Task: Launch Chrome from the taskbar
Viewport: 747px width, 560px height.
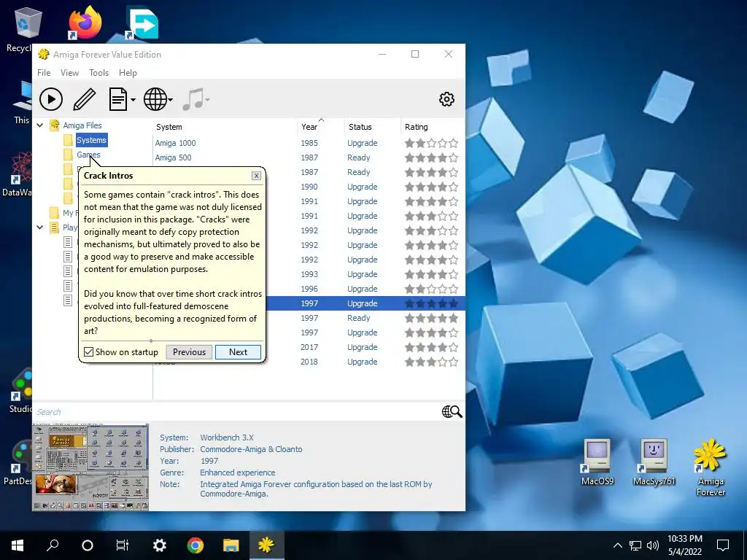Action: pyautogui.click(x=196, y=545)
